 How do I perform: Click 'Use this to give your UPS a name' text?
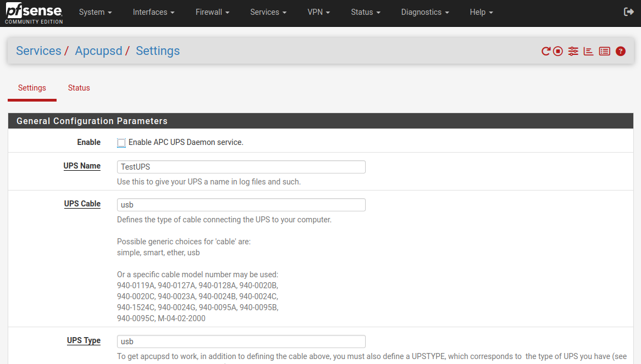coord(209,182)
